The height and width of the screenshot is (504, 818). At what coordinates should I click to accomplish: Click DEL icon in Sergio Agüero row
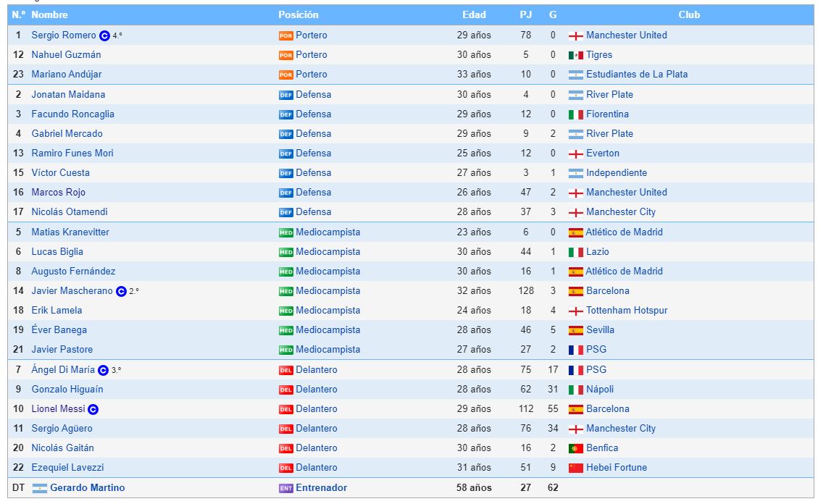point(286,429)
